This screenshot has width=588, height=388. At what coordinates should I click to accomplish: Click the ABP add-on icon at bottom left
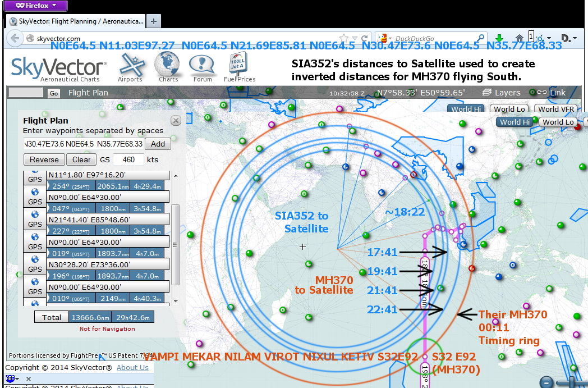pos(10,378)
